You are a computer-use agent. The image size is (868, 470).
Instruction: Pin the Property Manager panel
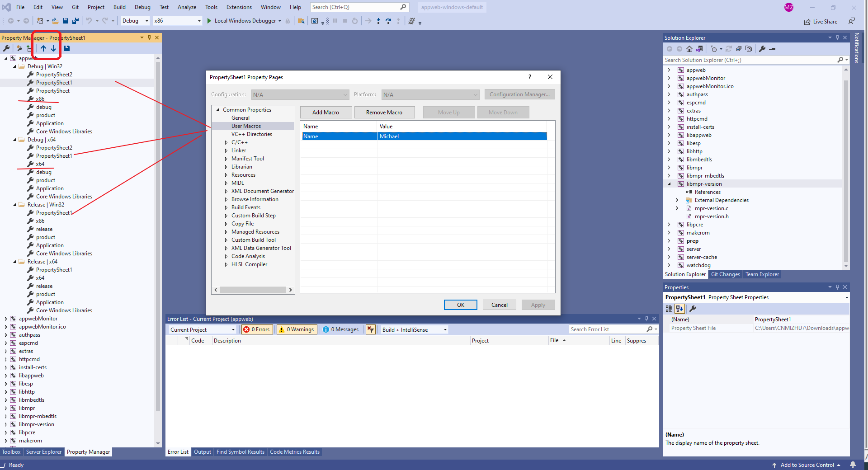(x=149, y=38)
